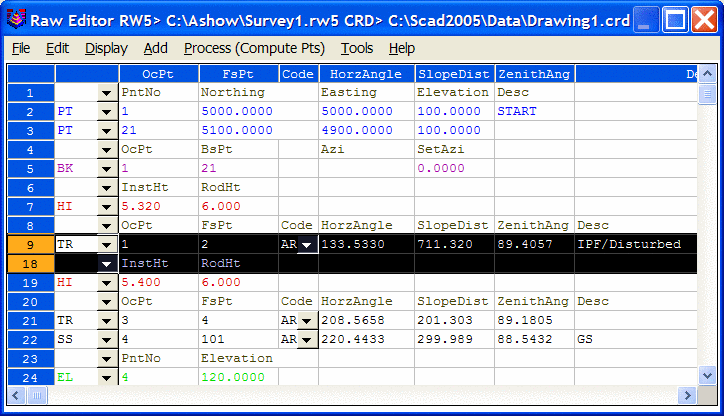
Task: Open the Help menu
Action: (402, 48)
